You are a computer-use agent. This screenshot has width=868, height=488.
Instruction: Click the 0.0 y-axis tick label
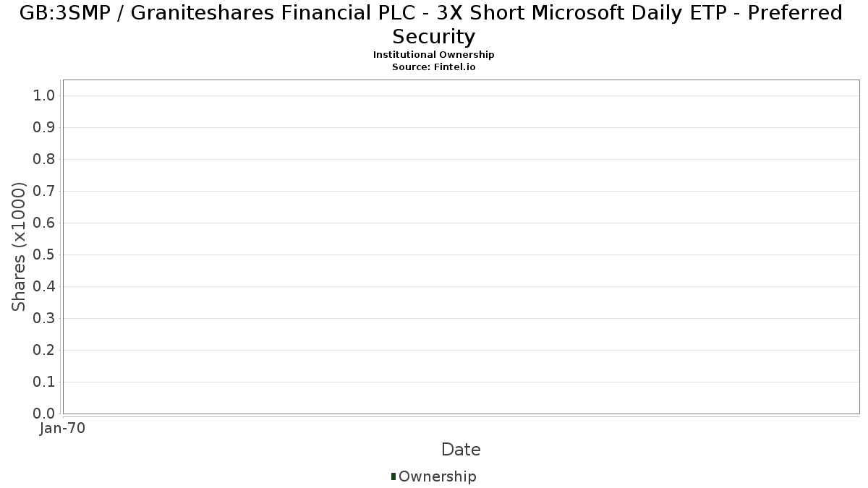tap(45, 414)
